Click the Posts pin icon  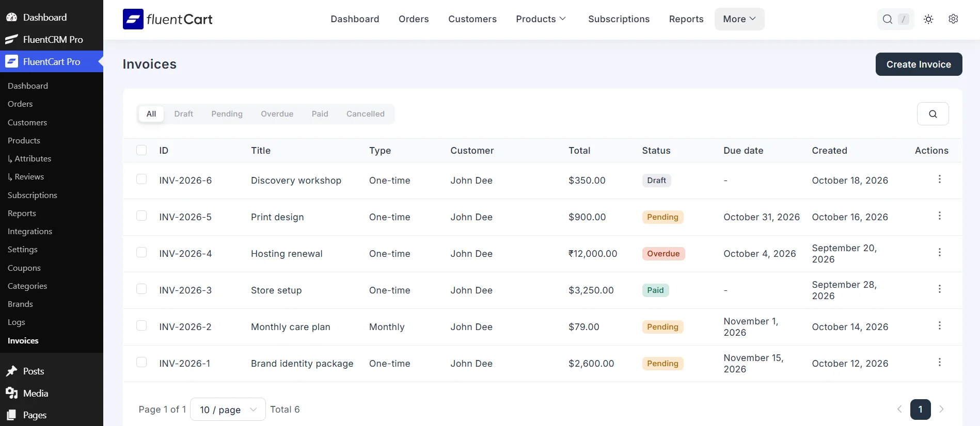click(x=11, y=371)
